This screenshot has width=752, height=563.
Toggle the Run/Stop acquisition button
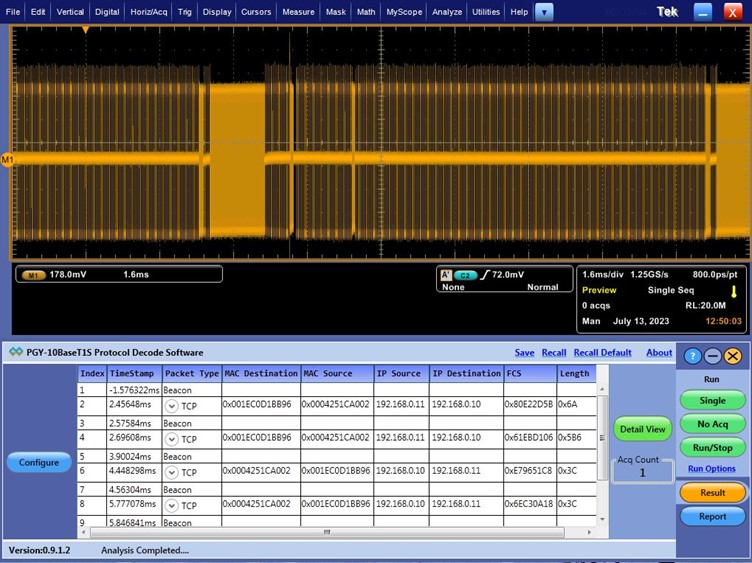click(x=712, y=449)
